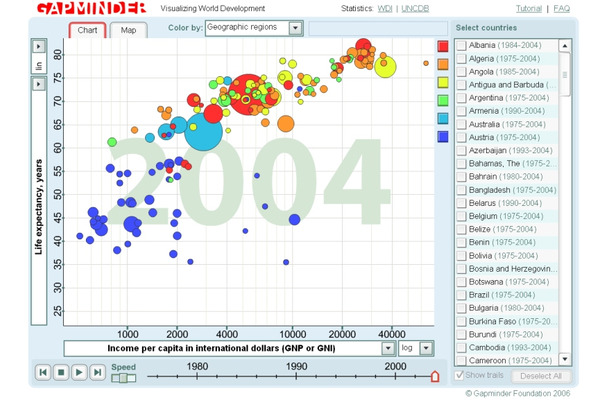Select the dark blue region color swatch
Image resolution: width=610 pixels, height=400 pixels.
(443, 137)
